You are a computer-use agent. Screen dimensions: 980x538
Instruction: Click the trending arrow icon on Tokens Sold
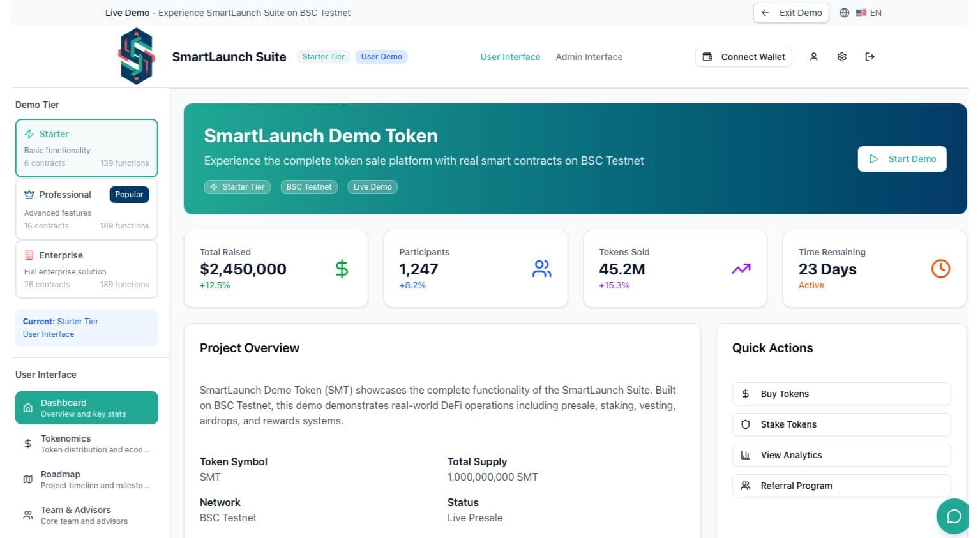pos(741,269)
